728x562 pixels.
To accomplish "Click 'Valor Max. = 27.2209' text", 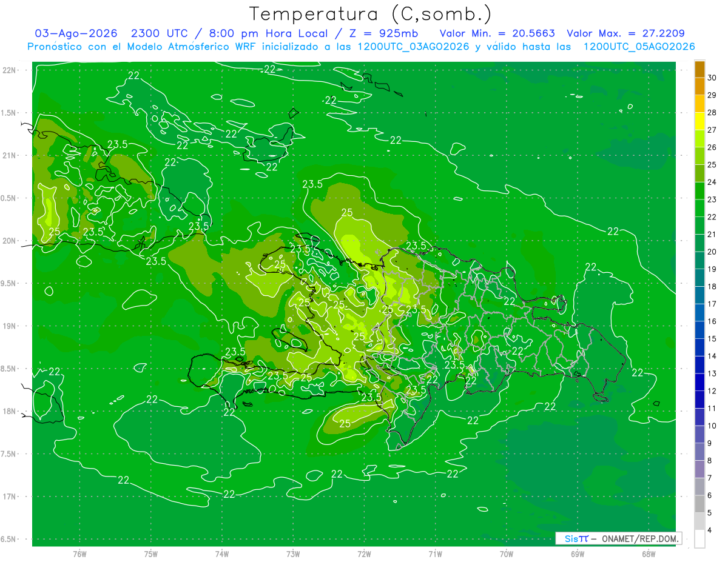I will coord(625,33).
